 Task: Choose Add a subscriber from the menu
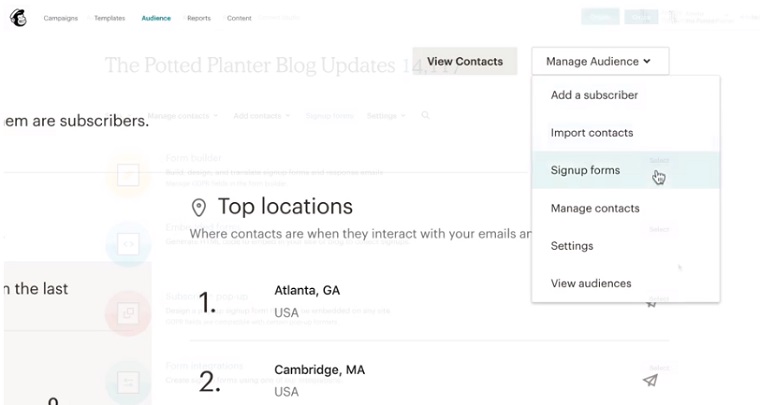coord(594,95)
